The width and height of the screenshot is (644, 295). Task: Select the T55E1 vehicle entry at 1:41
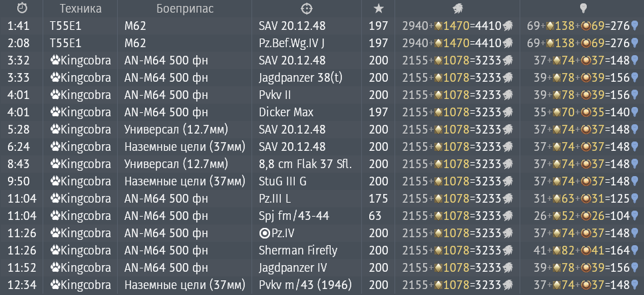point(65,26)
